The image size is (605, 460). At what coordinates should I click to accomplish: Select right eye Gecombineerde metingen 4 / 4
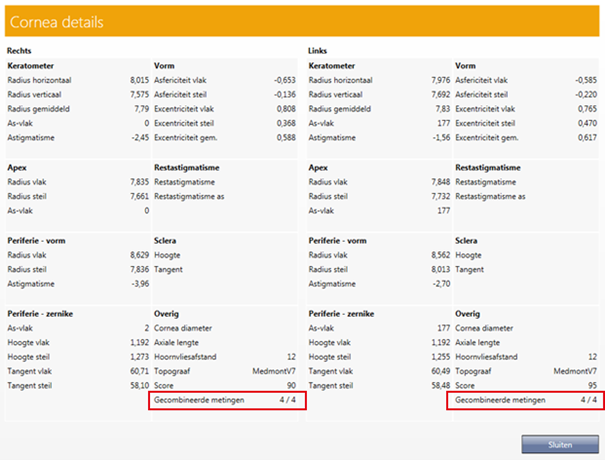(227, 400)
